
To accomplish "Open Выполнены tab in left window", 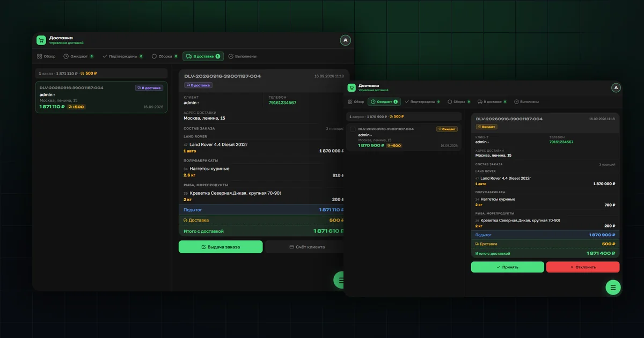I will [243, 56].
